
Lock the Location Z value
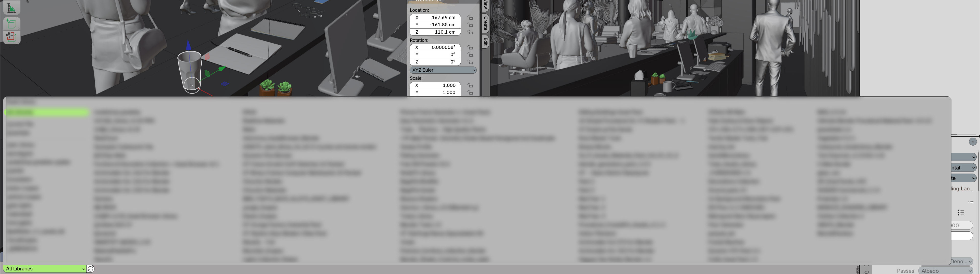tap(470, 32)
